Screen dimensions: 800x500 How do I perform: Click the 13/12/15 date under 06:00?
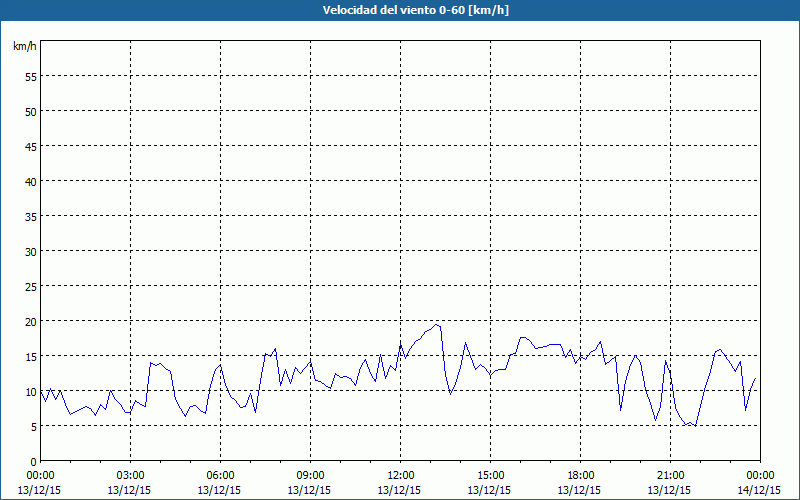[x=219, y=490]
